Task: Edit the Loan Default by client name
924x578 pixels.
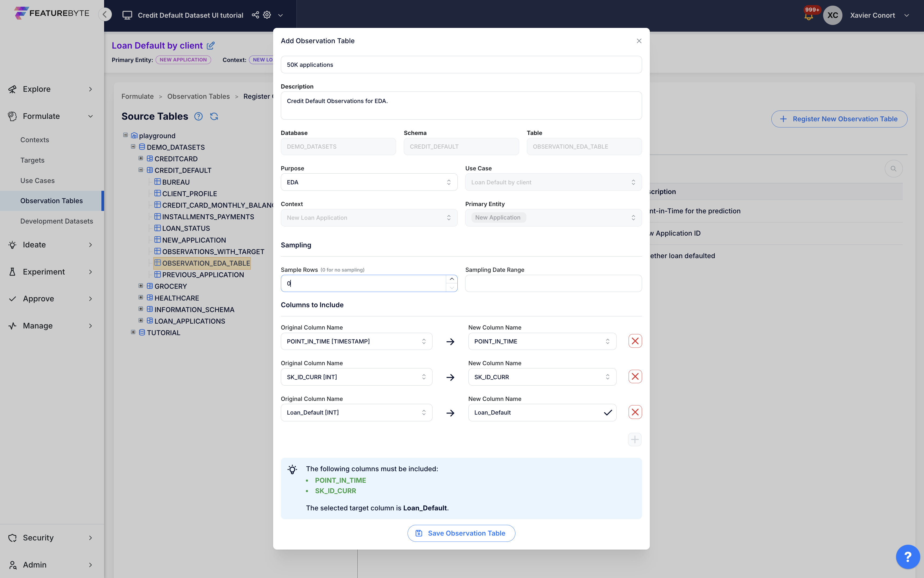Action: (x=211, y=46)
